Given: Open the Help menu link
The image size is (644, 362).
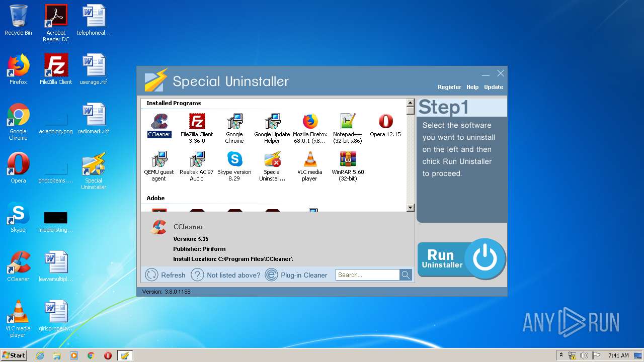Looking at the screenshot, I should tap(472, 87).
